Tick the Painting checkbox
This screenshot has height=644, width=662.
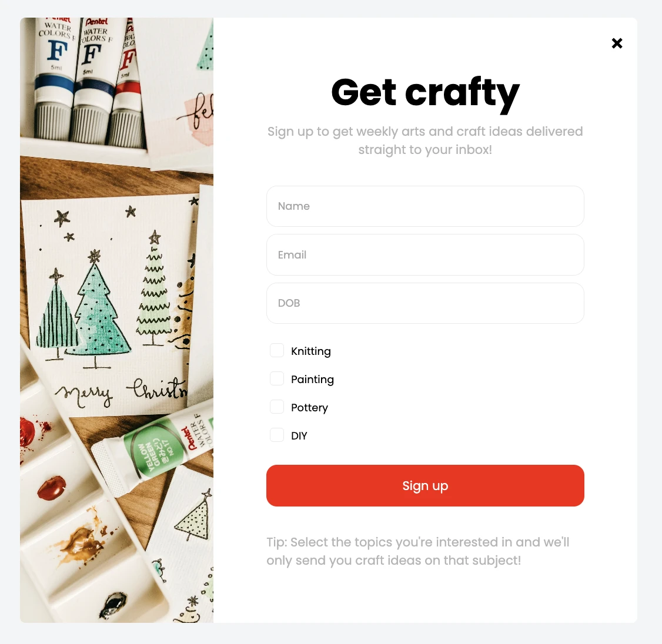(x=277, y=378)
